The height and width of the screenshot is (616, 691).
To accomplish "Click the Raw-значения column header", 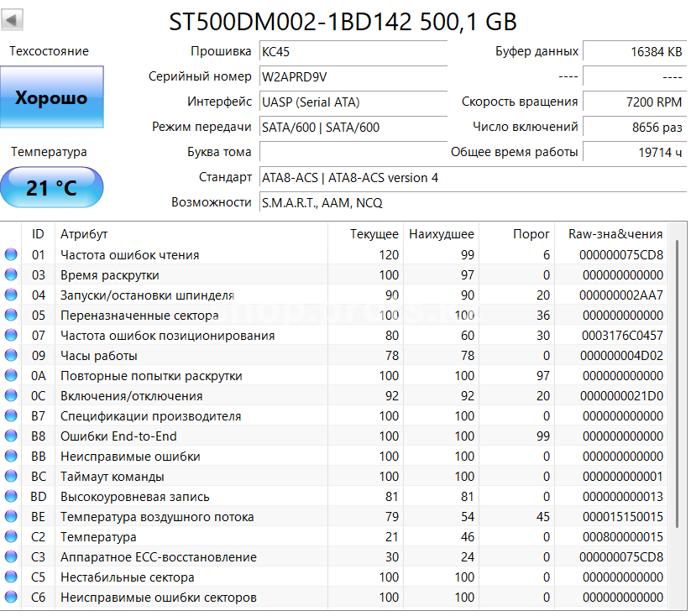I will 617,234.
